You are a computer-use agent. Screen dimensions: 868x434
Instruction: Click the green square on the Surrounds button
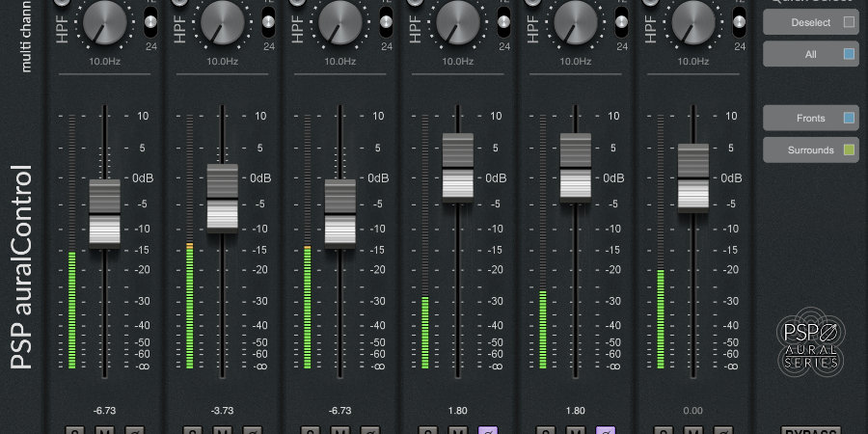[849, 150]
